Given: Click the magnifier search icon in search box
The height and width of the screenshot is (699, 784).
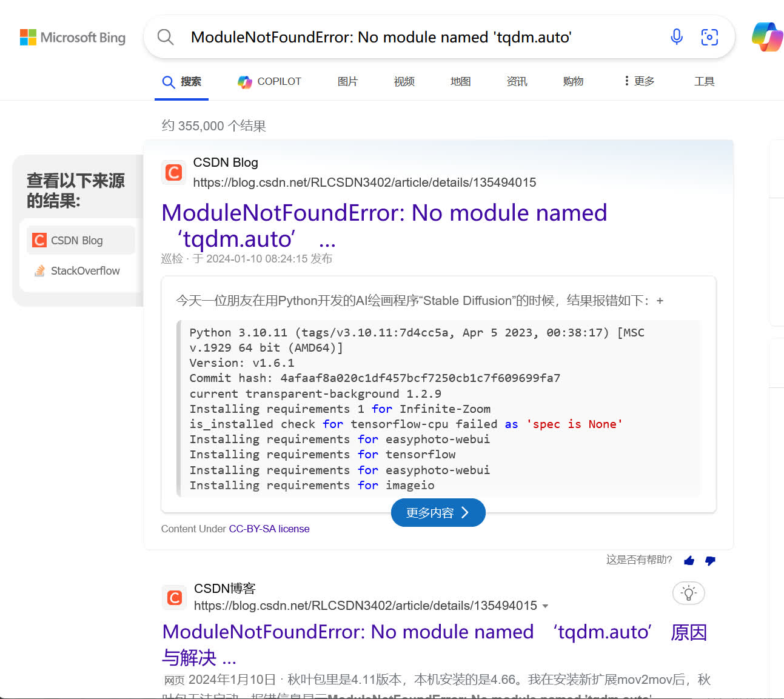Looking at the screenshot, I should click(x=166, y=38).
